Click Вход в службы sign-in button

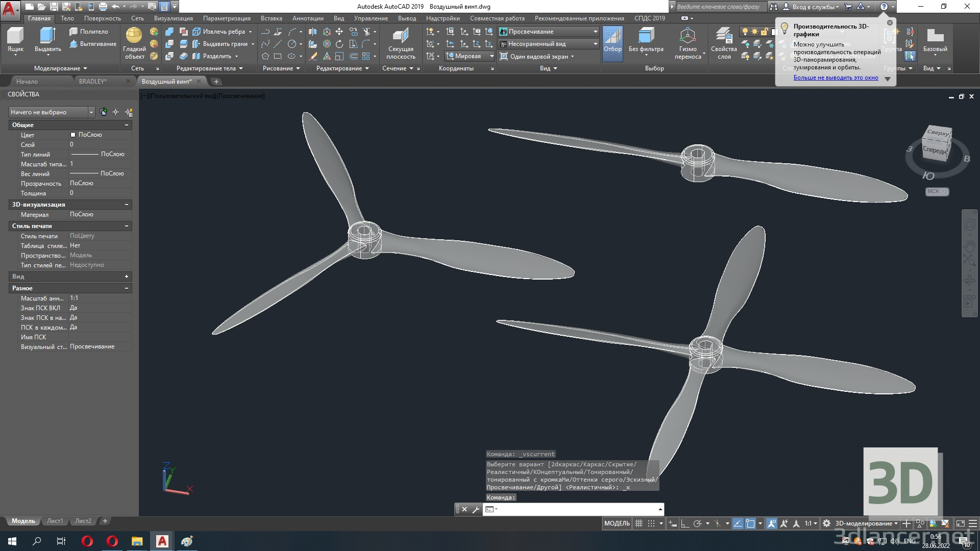[812, 7]
